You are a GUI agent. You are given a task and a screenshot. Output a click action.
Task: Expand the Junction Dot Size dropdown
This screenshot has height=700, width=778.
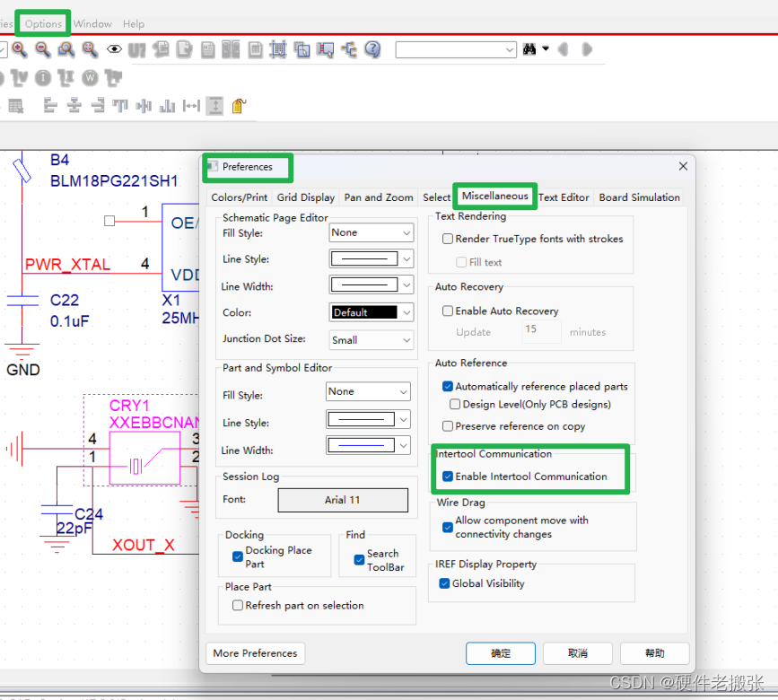point(371,340)
